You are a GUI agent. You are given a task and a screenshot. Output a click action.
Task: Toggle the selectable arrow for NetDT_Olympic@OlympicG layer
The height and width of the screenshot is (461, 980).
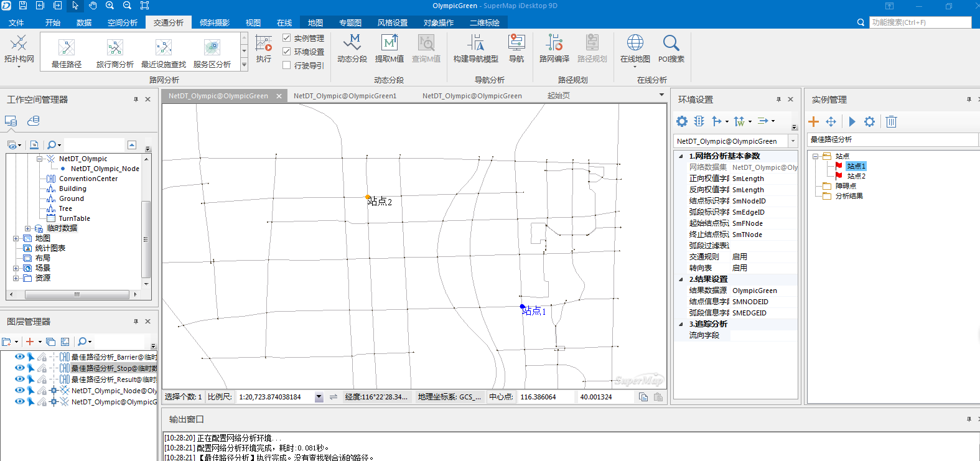click(30, 401)
